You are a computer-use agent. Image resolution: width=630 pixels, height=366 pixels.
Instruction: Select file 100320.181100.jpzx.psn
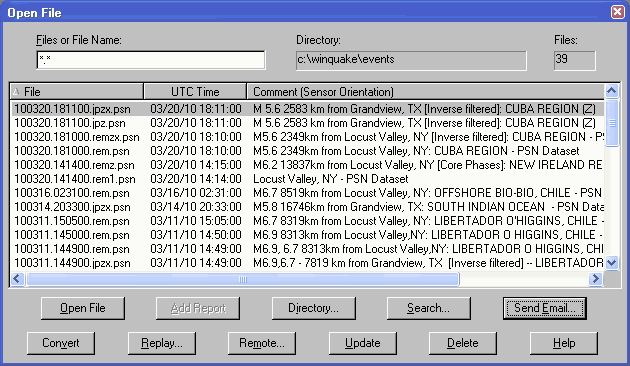[72, 109]
